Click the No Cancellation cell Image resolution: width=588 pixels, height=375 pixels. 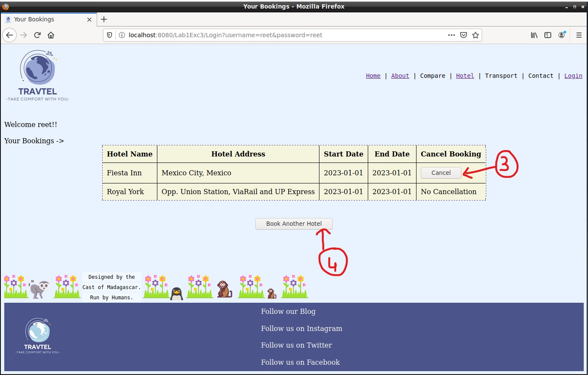(451, 192)
